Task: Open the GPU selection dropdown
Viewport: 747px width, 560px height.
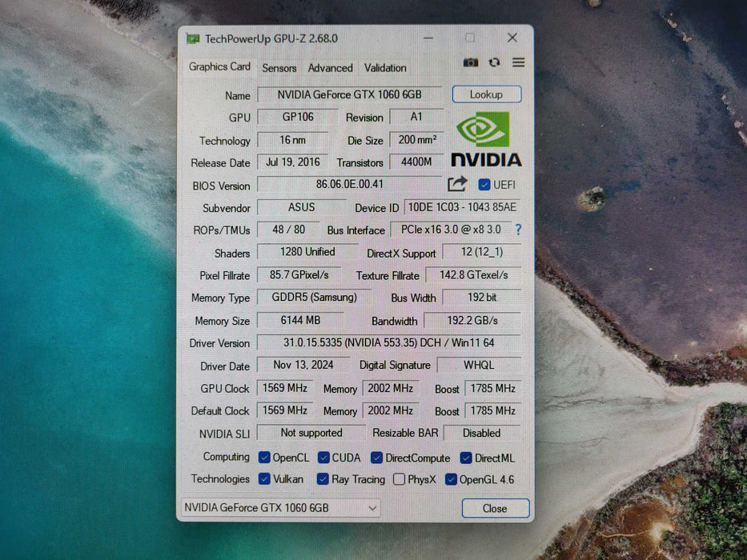Action: tap(280, 508)
